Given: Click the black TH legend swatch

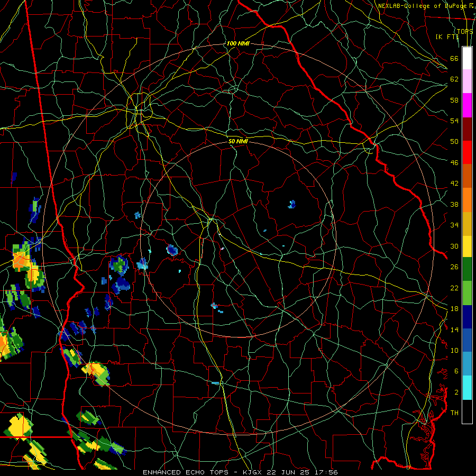Looking at the screenshot, I should pos(467,411).
